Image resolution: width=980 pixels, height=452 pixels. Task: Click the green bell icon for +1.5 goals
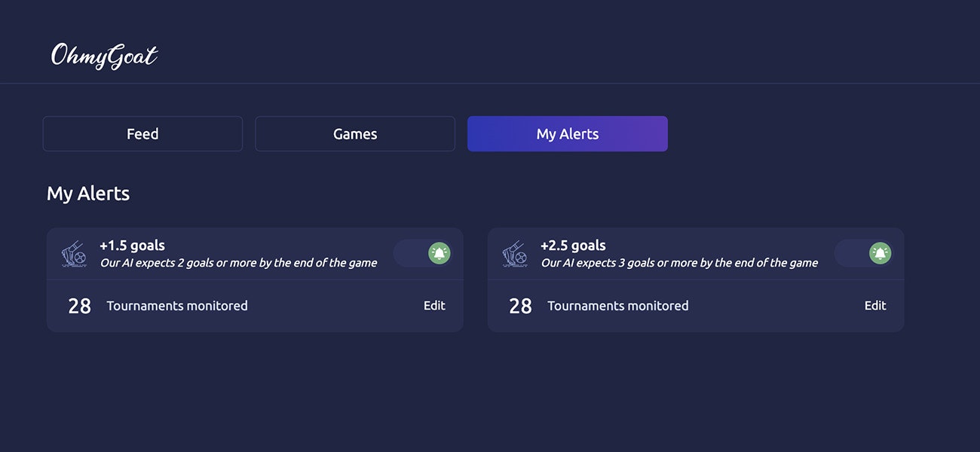click(439, 253)
